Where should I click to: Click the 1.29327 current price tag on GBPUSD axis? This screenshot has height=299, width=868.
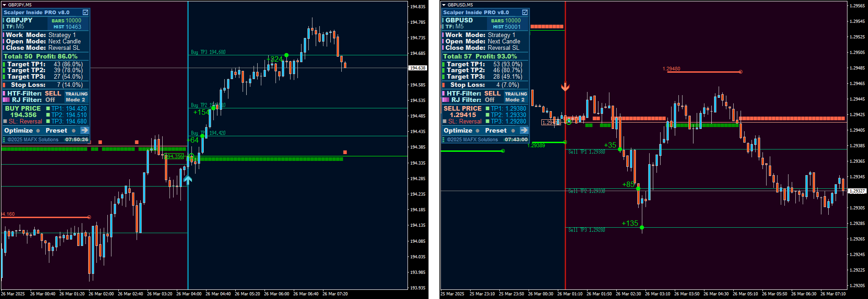(x=857, y=191)
